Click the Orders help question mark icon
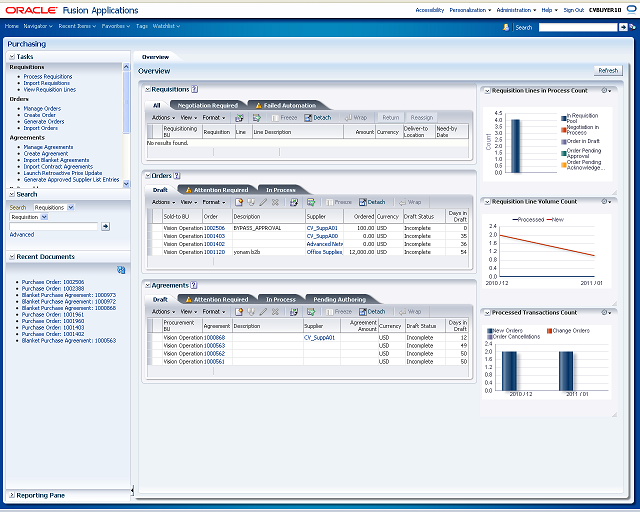 (x=177, y=176)
